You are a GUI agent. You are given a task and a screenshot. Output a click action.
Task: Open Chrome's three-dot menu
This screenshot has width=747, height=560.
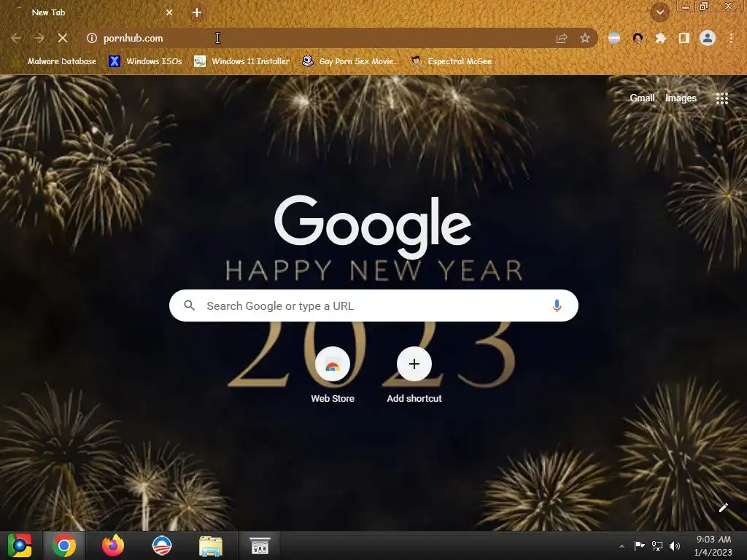click(x=731, y=38)
